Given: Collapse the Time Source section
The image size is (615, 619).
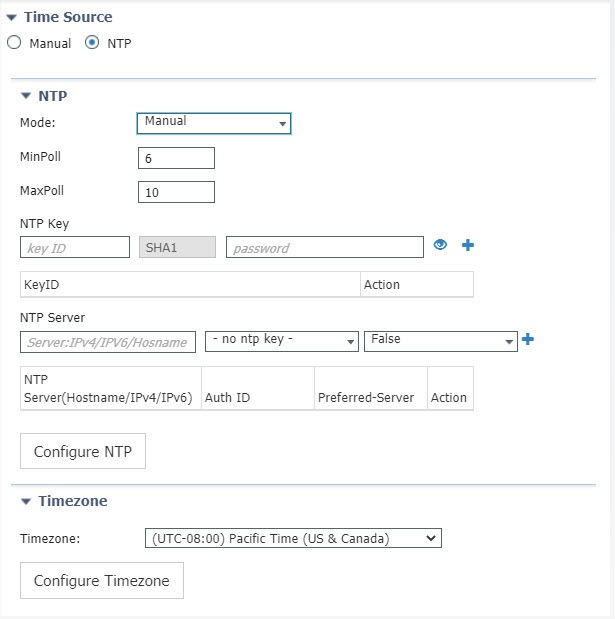Looking at the screenshot, I should [11, 17].
